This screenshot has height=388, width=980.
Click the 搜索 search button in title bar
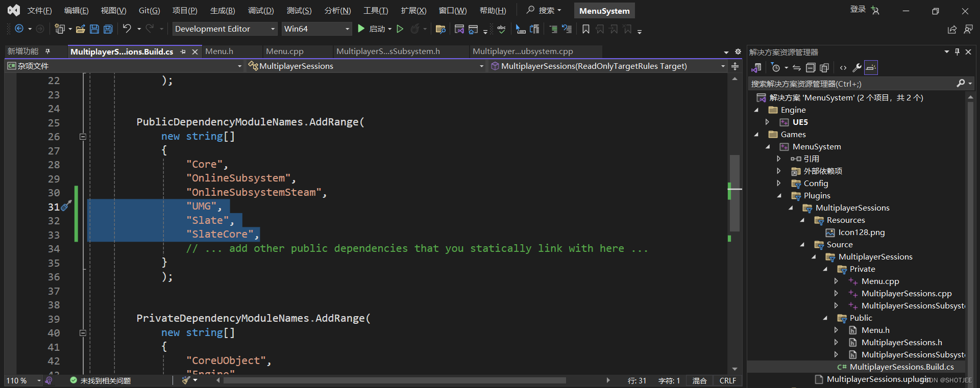(544, 10)
